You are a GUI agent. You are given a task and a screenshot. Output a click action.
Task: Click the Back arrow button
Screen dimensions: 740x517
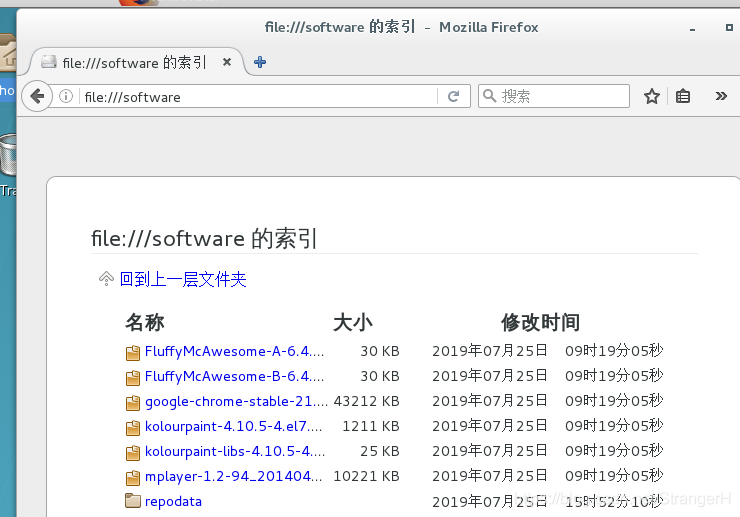[37, 96]
